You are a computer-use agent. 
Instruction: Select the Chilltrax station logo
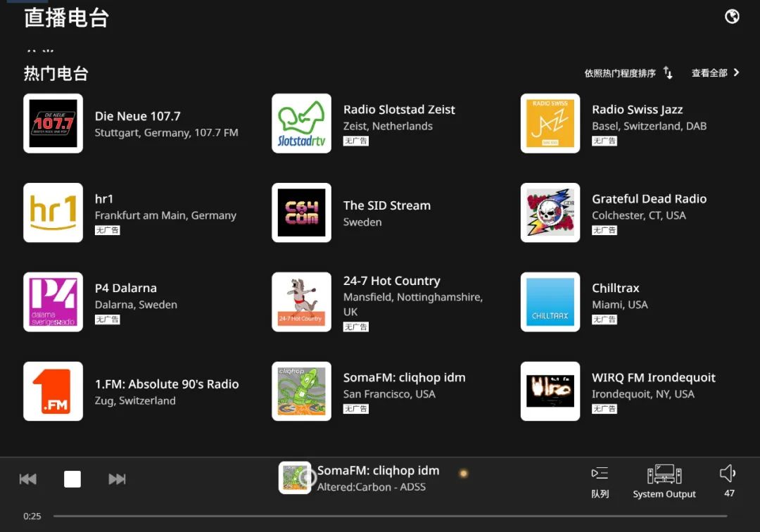point(550,302)
